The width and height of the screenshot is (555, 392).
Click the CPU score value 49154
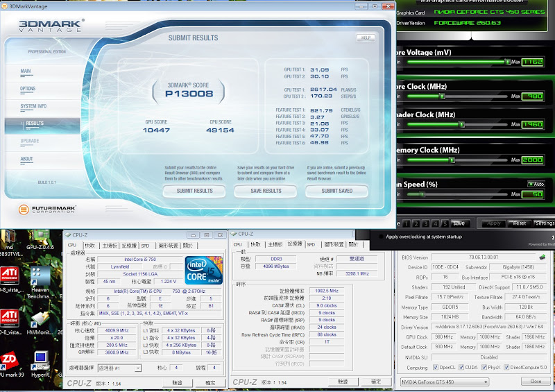pos(220,130)
